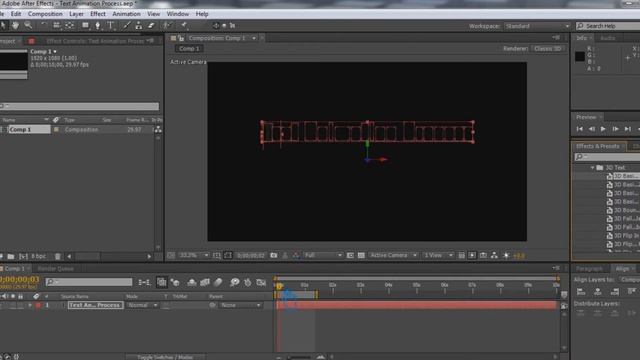Select the Zoom tool in the toolbar

coord(28,25)
